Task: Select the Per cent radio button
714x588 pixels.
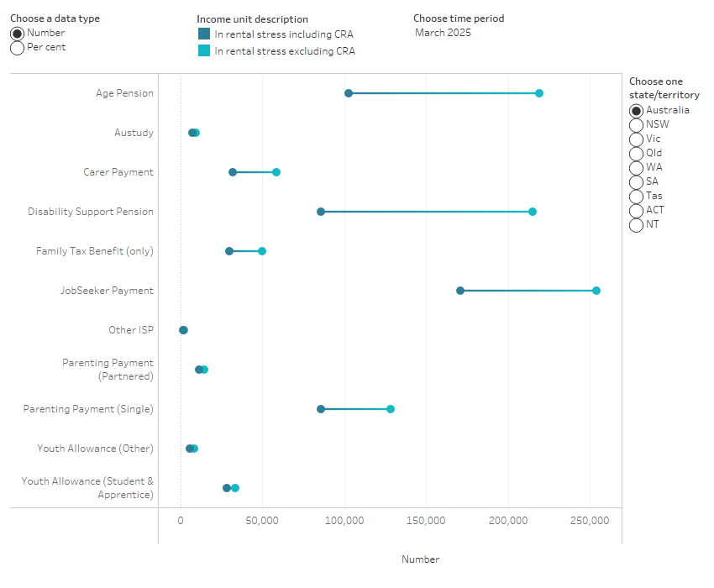Action: pyautogui.click(x=16, y=47)
